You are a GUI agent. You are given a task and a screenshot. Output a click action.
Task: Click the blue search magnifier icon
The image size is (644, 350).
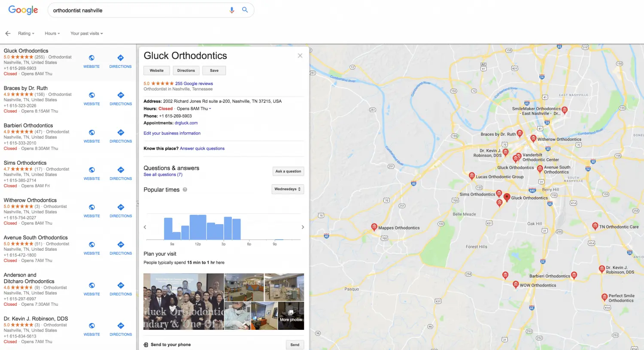coord(245,10)
